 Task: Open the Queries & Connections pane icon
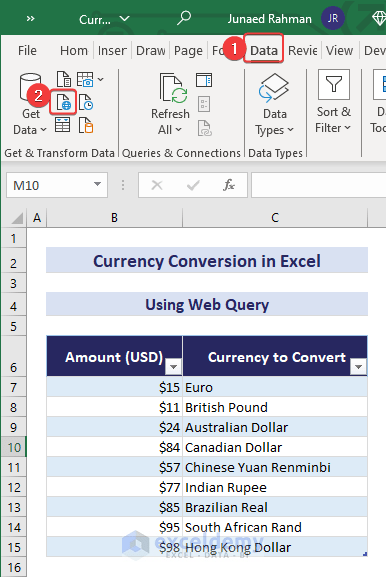pos(204,80)
